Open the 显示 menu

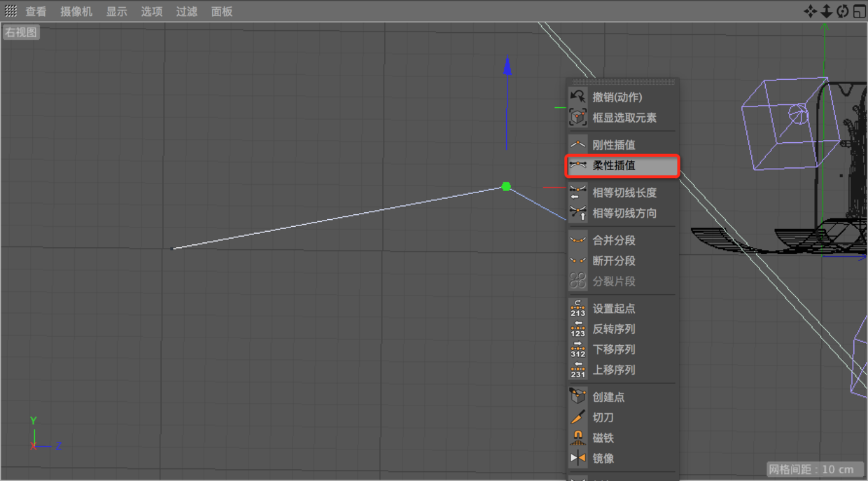coord(117,11)
